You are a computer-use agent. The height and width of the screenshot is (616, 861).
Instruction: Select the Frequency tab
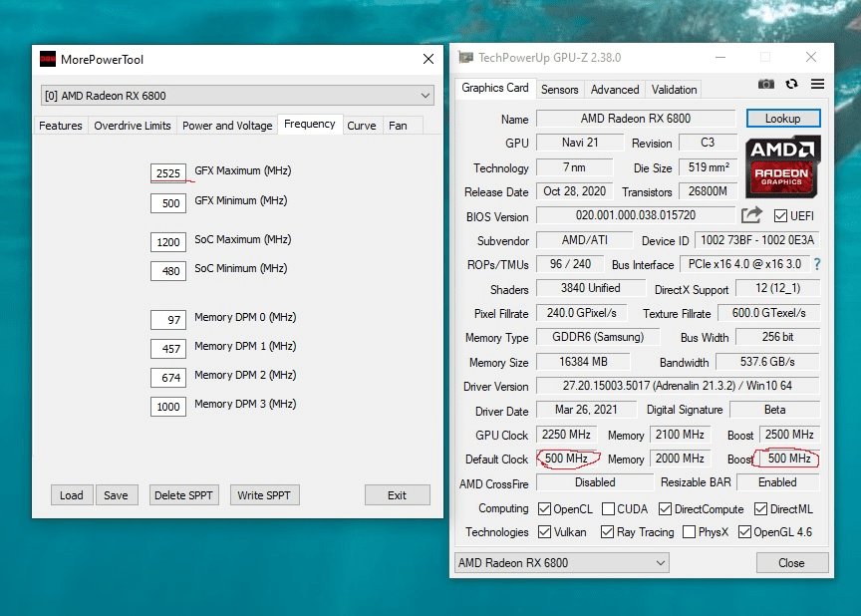click(310, 124)
